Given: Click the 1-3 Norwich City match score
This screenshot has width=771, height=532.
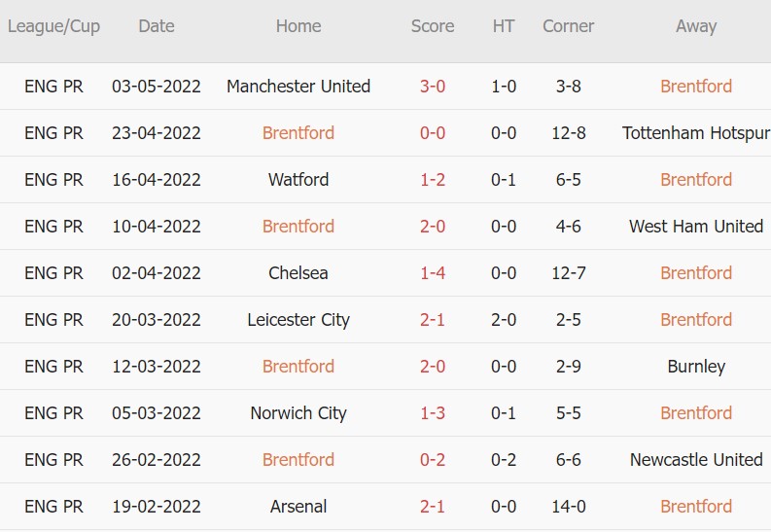Looking at the screenshot, I should (433, 413).
